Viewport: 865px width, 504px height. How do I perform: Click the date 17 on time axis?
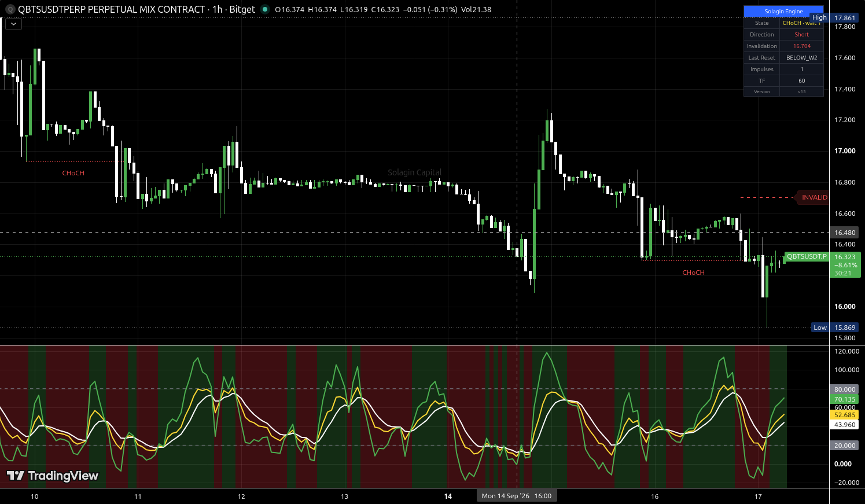pos(759,496)
